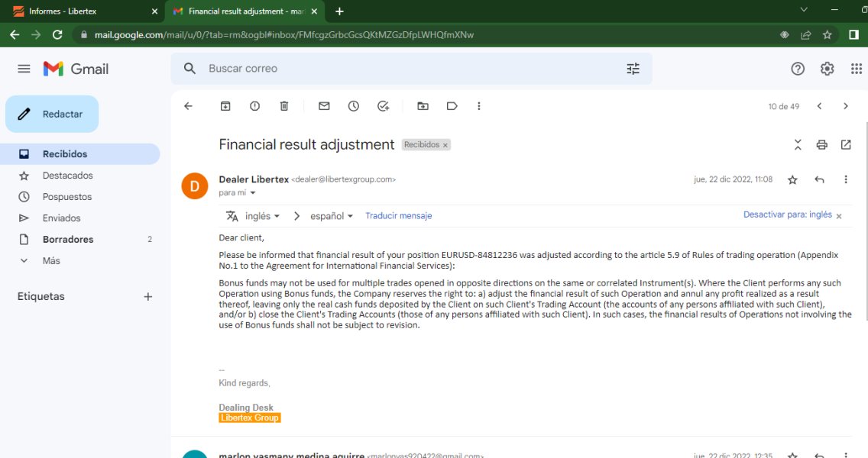Reload the current page
868x458 pixels.
click(x=57, y=35)
